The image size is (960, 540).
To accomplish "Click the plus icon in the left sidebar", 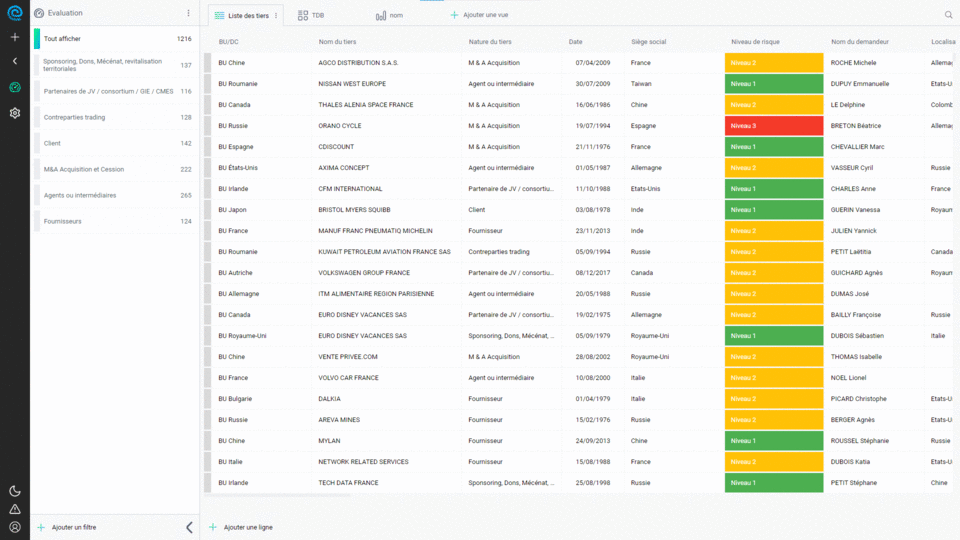I will (14, 37).
